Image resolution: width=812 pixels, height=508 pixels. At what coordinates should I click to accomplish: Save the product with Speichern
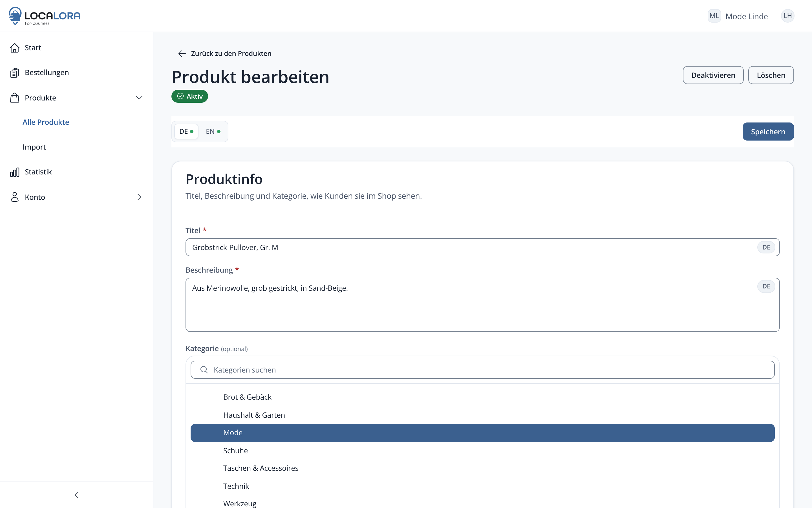768,132
